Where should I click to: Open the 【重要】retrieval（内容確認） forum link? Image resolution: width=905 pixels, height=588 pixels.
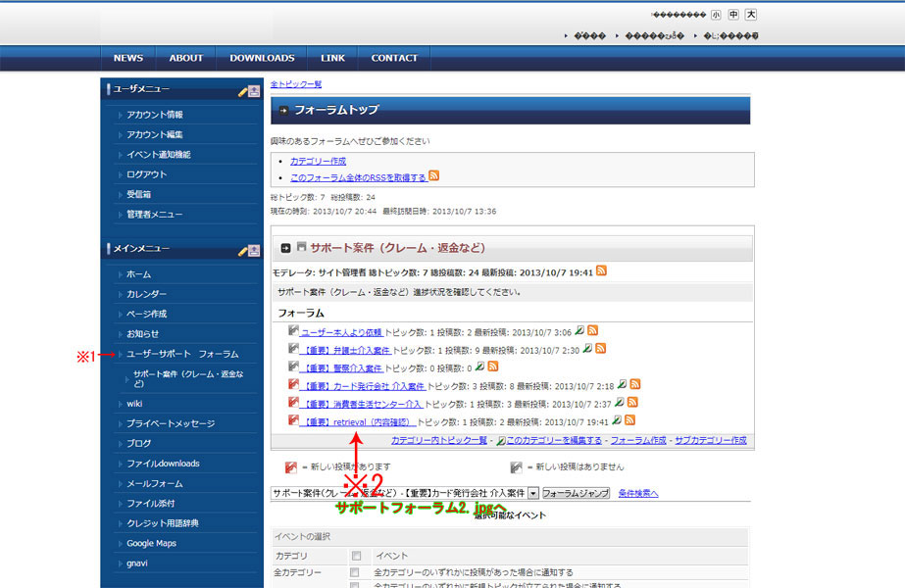pos(358,421)
